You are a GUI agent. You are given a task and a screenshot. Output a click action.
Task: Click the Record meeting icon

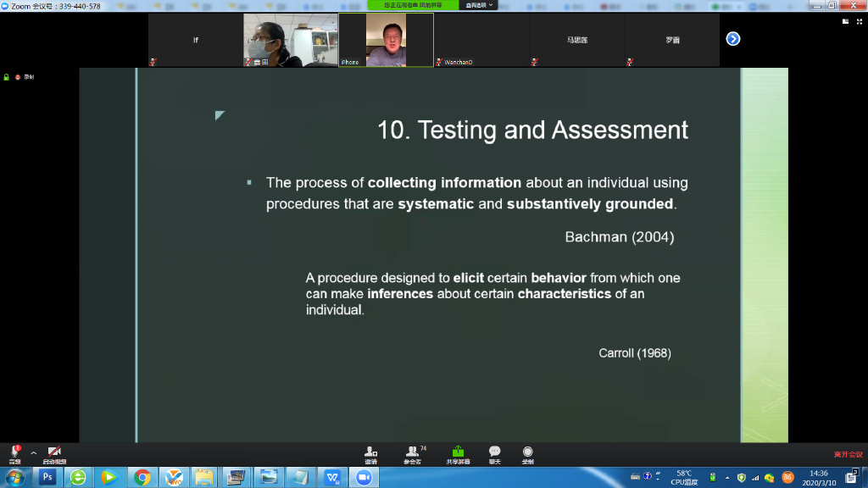pos(527,452)
